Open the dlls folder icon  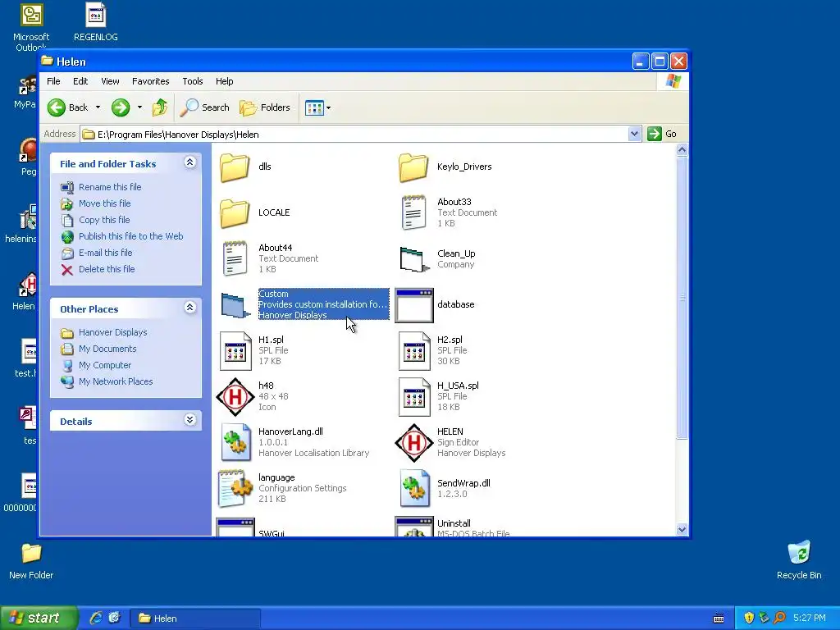point(235,167)
